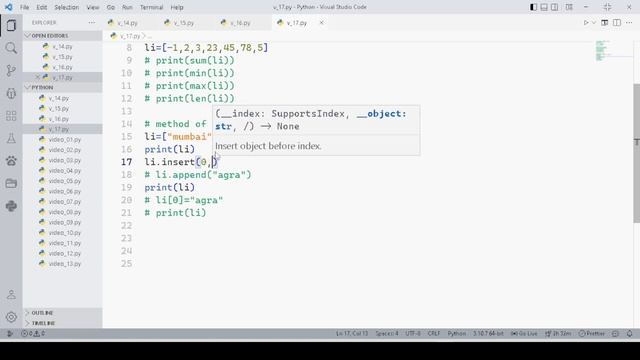Change end of line sequence CRLF
Viewport: 640px width, 360px height.
[433, 333]
